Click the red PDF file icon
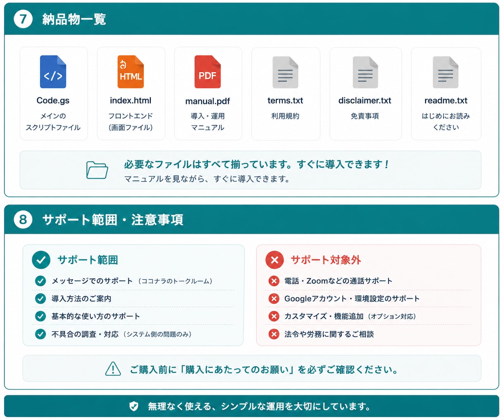This screenshot has width=504, height=420. 207,72
